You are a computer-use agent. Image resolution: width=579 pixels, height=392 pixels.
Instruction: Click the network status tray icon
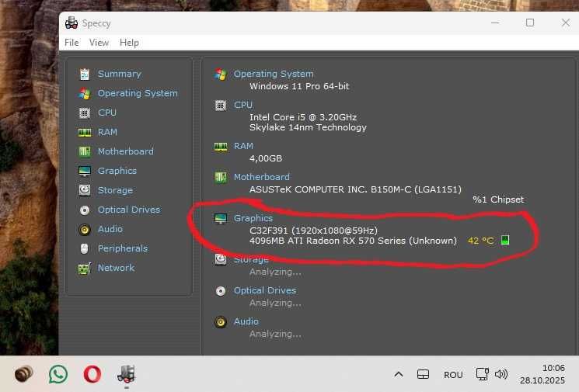(483, 374)
